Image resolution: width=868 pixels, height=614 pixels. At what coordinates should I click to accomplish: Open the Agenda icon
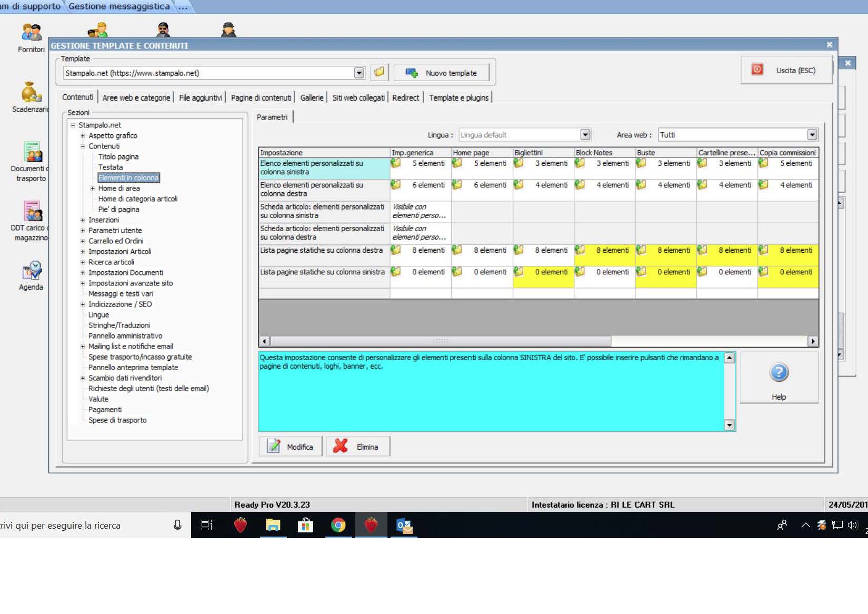tap(31, 271)
